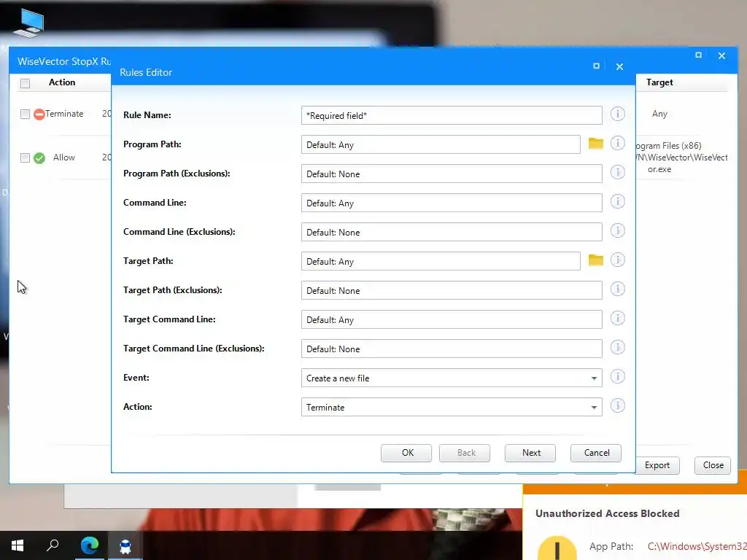Viewport: 747px width, 560px height.
Task: Open the Action dropdown showing Terminate
Action: coord(452,407)
